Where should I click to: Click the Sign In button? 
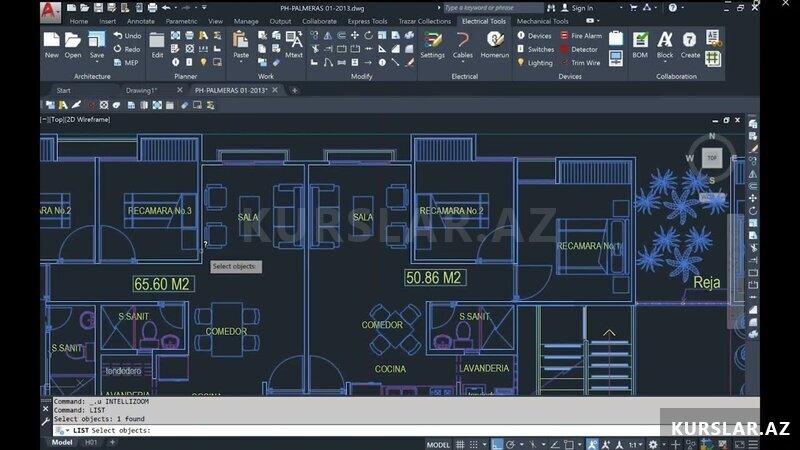tap(581, 7)
